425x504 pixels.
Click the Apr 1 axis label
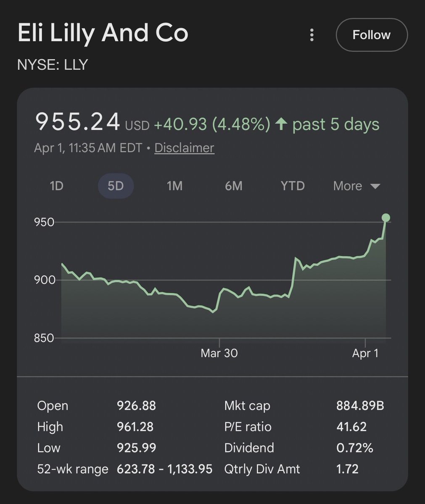(x=365, y=353)
